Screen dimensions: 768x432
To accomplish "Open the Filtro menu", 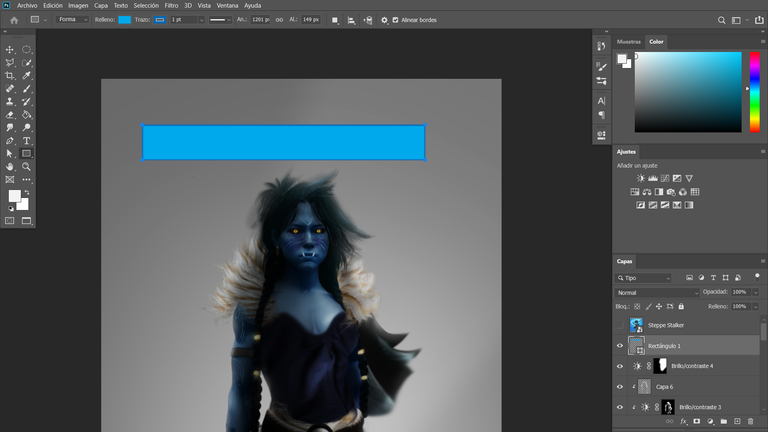I will pos(171,5).
